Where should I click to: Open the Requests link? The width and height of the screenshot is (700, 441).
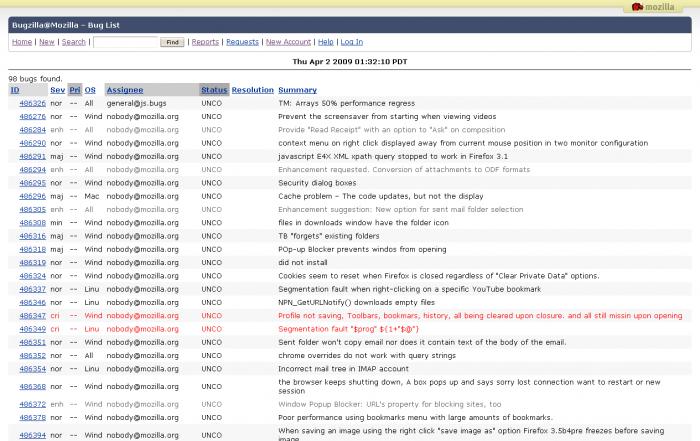242,42
